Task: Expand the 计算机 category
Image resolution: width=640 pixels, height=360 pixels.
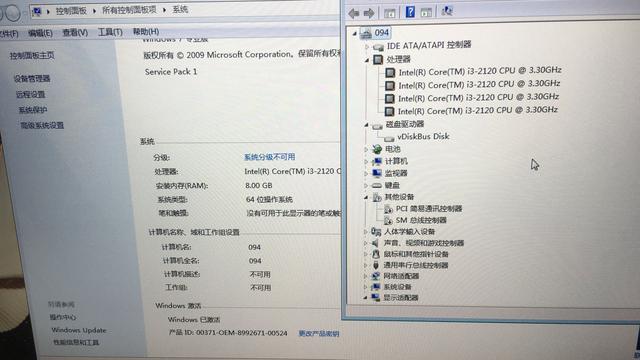Action: point(366,162)
